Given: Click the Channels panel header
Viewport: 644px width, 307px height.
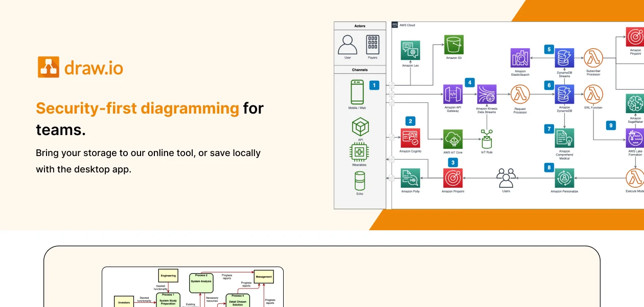Looking at the screenshot, I should pyautogui.click(x=359, y=70).
